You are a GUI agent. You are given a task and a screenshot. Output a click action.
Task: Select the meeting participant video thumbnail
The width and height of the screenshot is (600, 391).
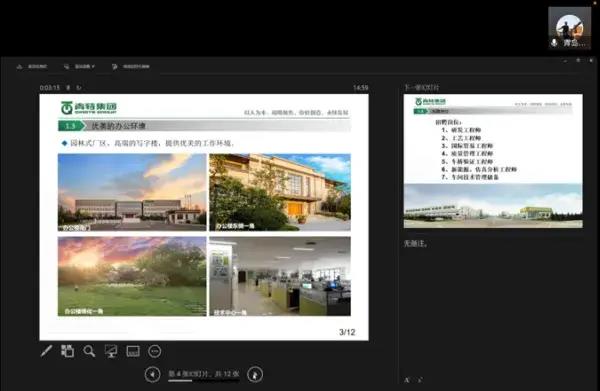point(569,29)
